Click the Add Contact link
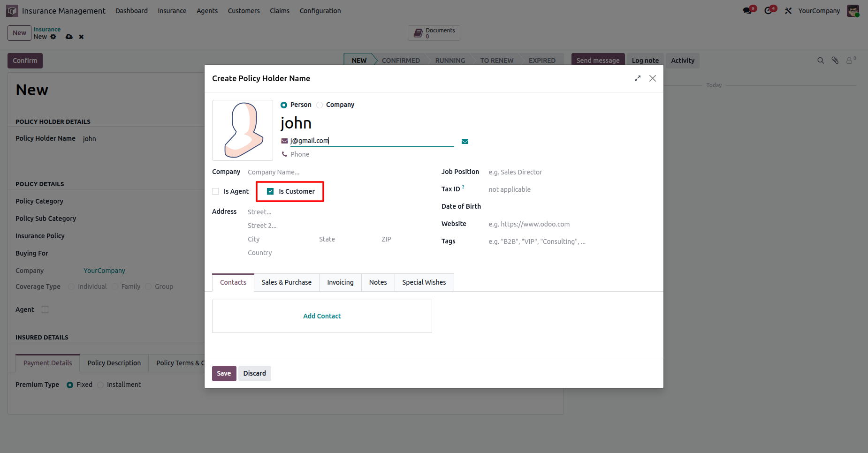Image resolution: width=868 pixels, height=453 pixels. pyautogui.click(x=322, y=316)
